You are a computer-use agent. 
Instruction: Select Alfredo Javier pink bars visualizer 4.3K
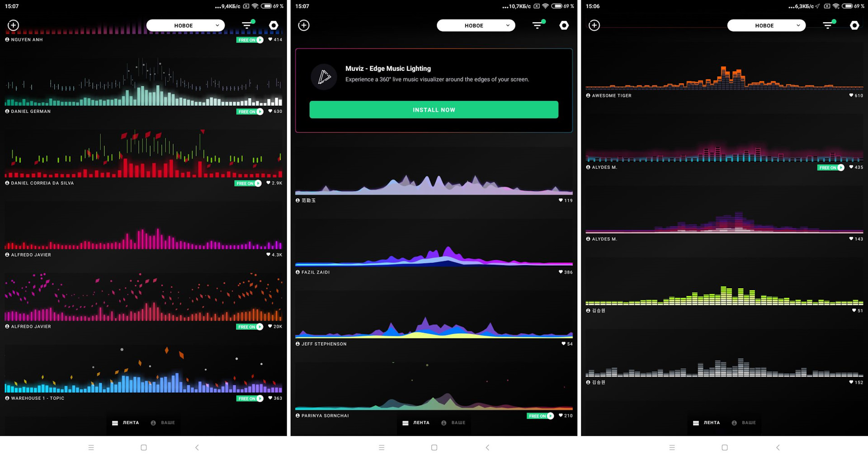pyautogui.click(x=143, y=225)
